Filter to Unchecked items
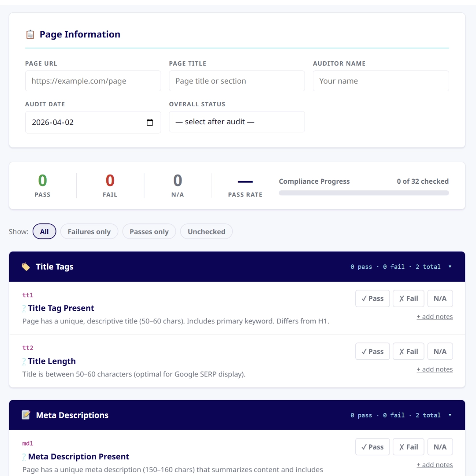 [x=206, y=232]
